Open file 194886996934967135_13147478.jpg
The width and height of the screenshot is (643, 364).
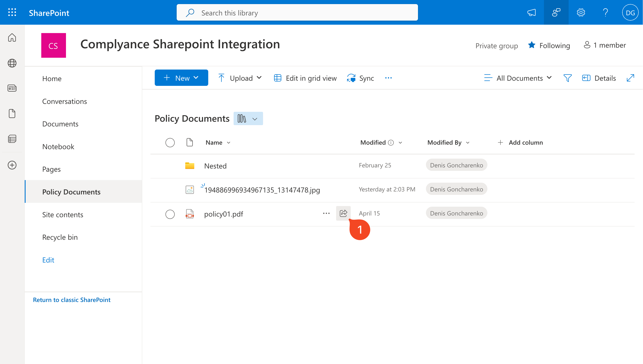[262, 190]
